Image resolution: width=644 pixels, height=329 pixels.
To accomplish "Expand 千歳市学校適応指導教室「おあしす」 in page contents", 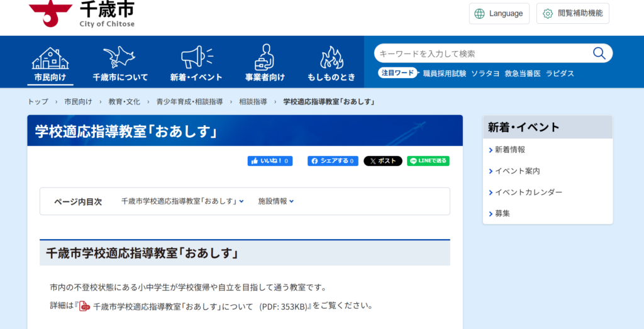I will (182, 201).
